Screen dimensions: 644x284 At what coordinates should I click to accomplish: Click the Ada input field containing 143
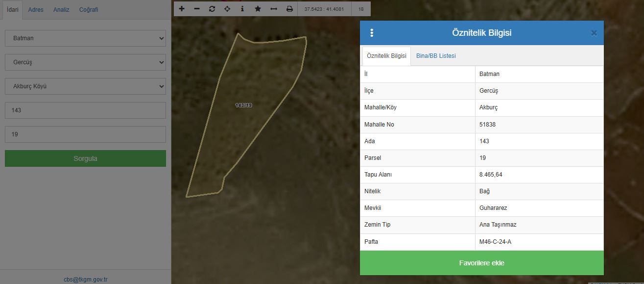(x=85, y=110)
